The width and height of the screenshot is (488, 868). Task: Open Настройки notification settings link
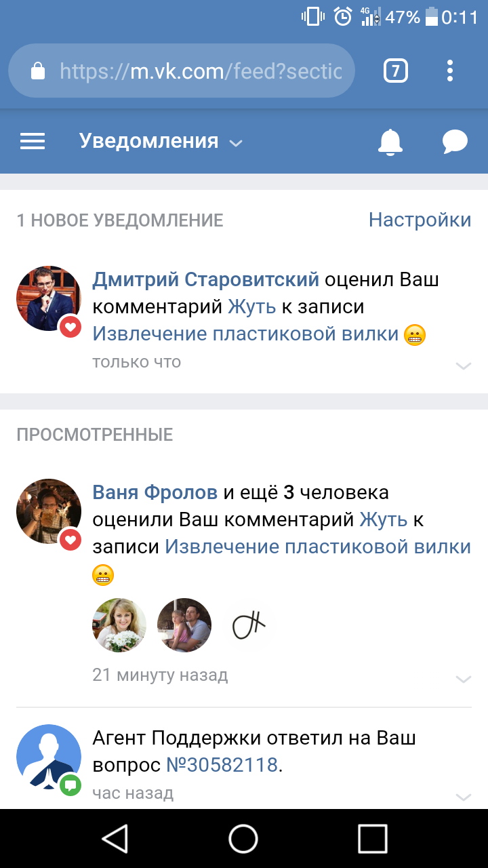(x=420, y=220)
